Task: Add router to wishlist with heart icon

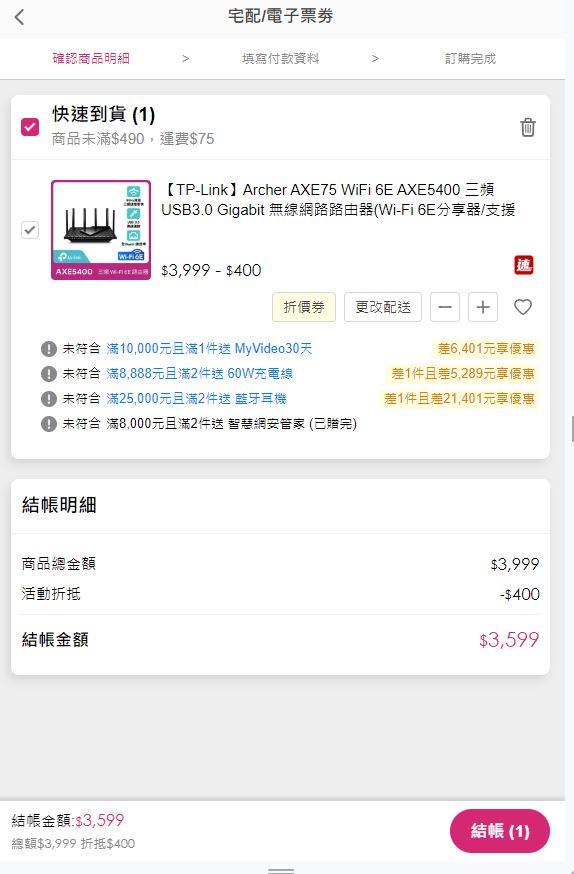Action: pos(522,307)
